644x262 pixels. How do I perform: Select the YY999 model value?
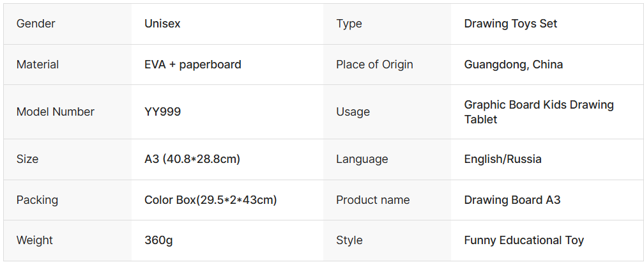pos(163,112)
